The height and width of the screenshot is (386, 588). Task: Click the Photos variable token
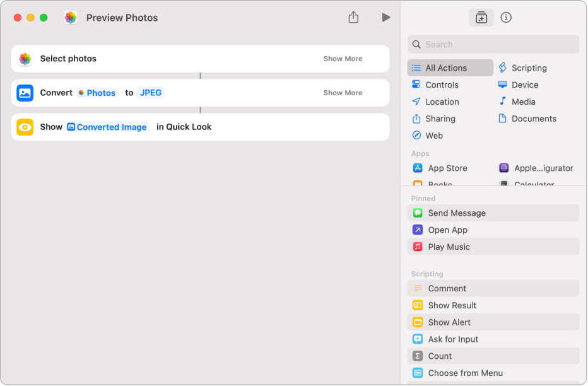(x=97, y=93)
